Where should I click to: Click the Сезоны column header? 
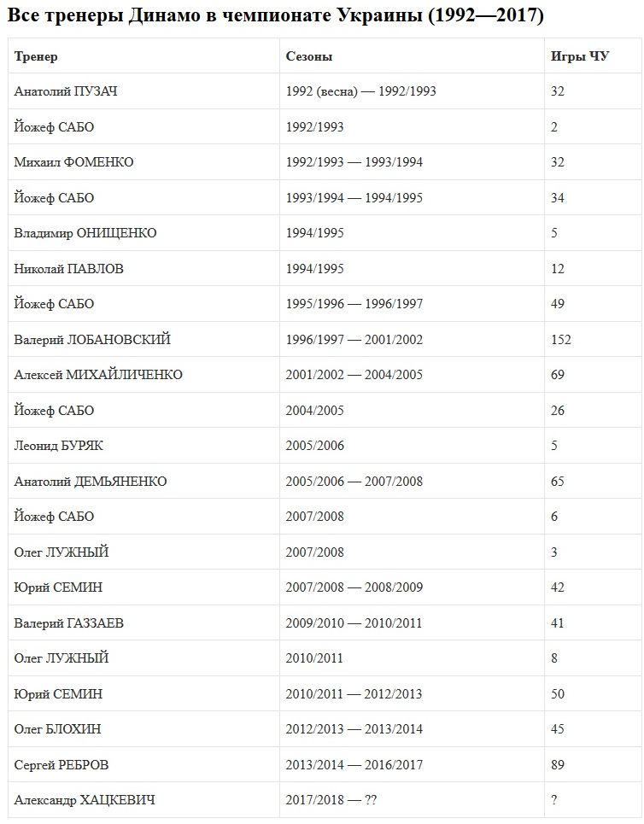point(309,56)
